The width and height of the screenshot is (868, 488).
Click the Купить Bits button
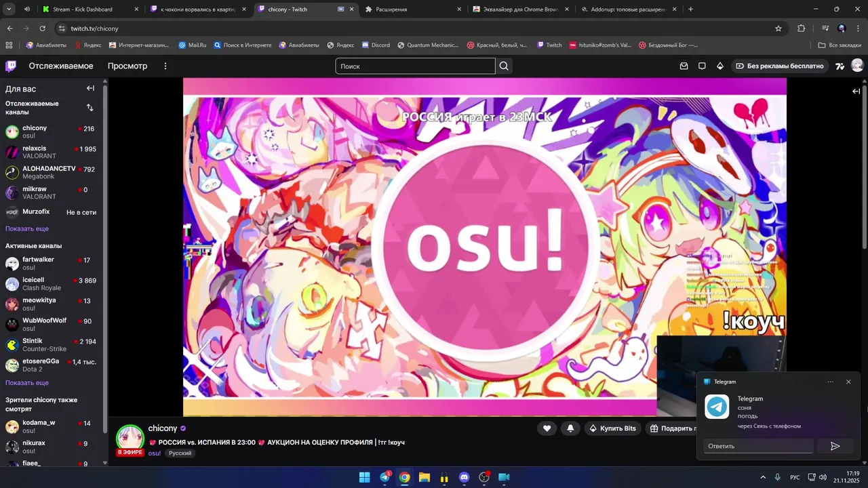pyautogui.click(x=612, y=428)
